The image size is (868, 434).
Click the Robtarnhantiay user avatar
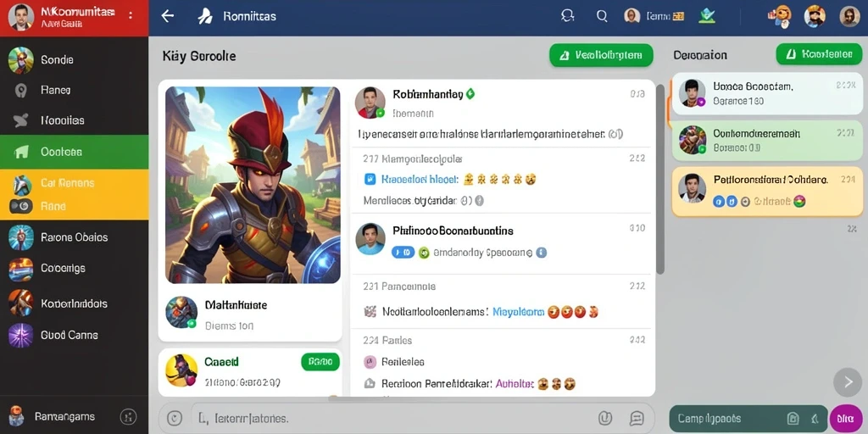pos(370,103)
